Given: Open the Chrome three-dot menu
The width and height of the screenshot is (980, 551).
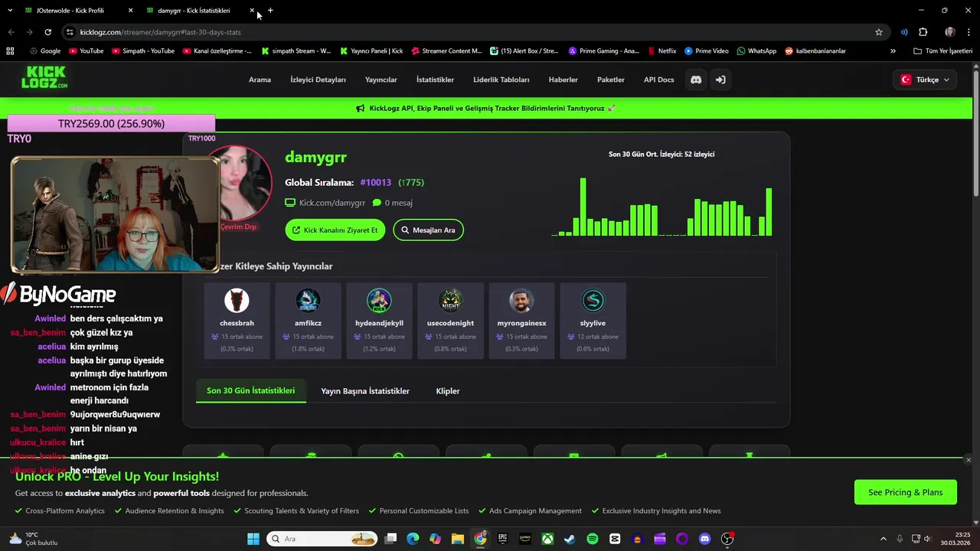Looking at the screenshot, I should click(x=969, y=32).
